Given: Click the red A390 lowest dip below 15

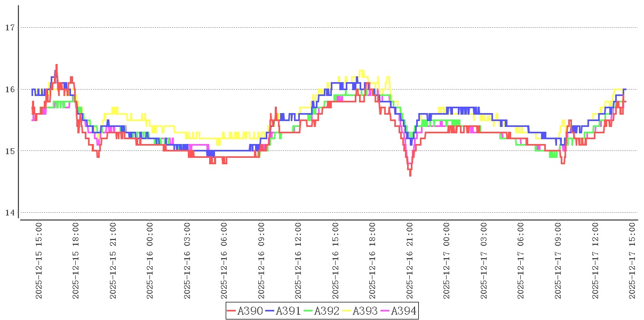Looking at the screenshot, I should point(410,174).
